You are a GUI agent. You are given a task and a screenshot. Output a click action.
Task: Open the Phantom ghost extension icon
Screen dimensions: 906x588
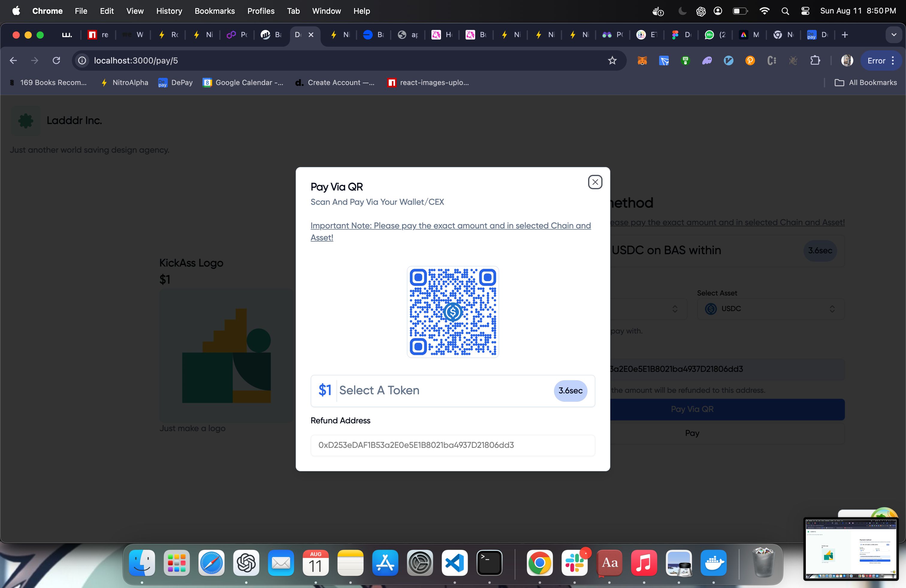[x=707, y=60]
